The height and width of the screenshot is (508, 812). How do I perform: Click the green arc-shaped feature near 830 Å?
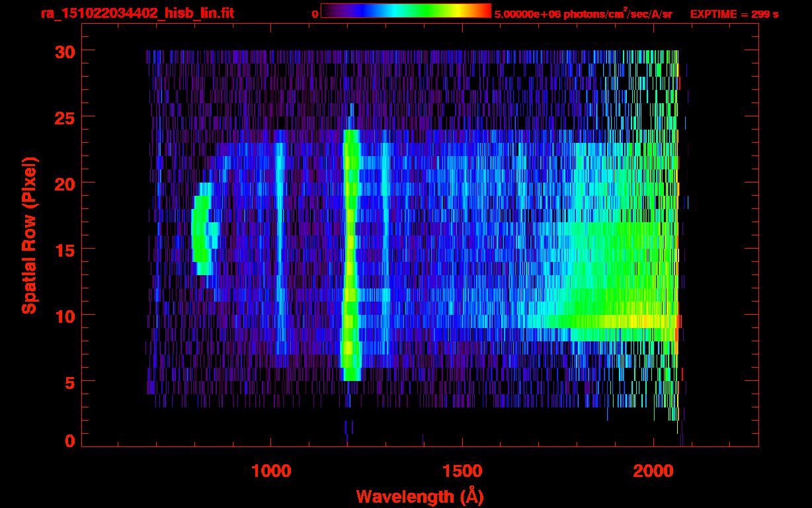[204, 229]
